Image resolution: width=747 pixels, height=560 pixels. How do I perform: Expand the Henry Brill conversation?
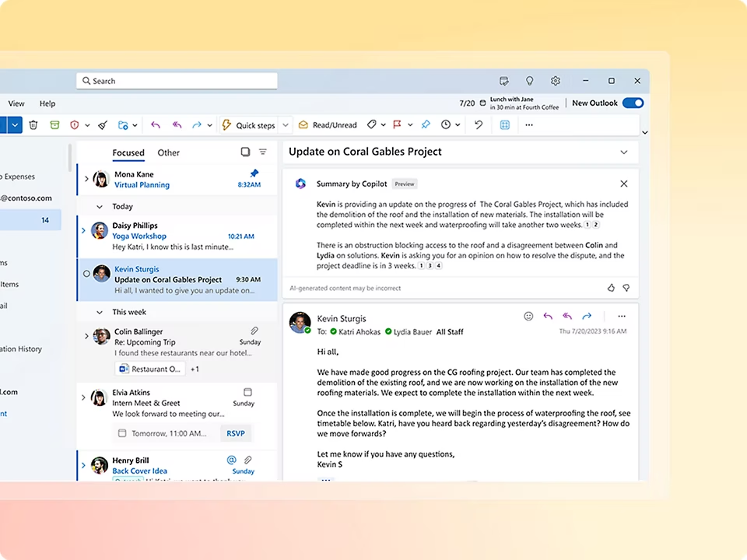(83, 465)
